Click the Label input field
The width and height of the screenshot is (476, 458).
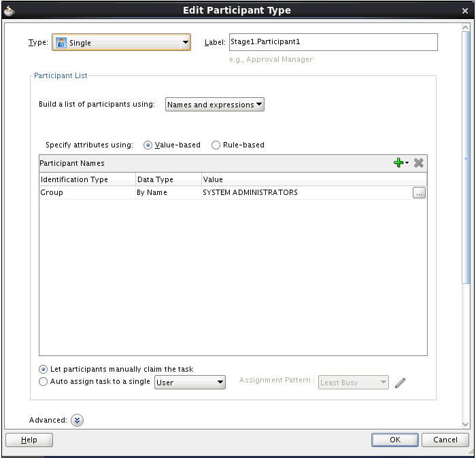(333, 42)
